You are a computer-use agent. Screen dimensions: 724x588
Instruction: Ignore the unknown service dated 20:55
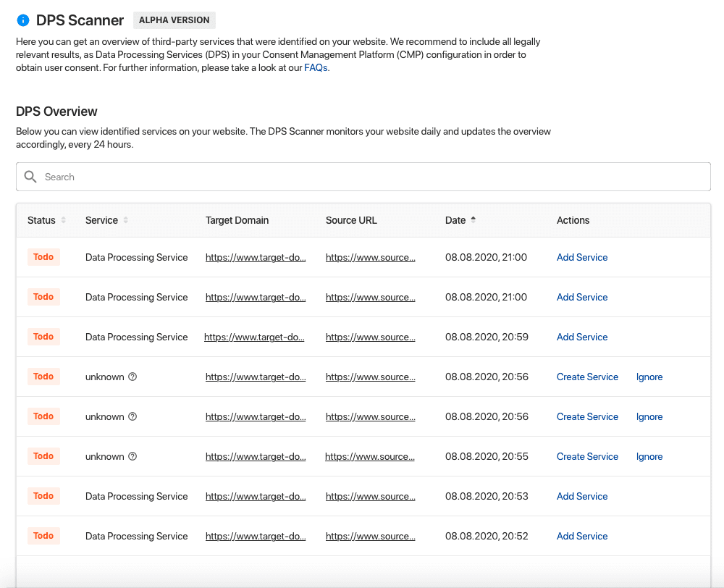click(x=649, y=456)
